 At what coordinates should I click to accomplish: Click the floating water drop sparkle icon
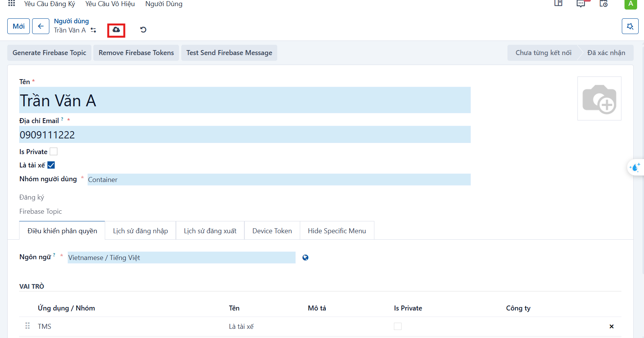(635, 167)
